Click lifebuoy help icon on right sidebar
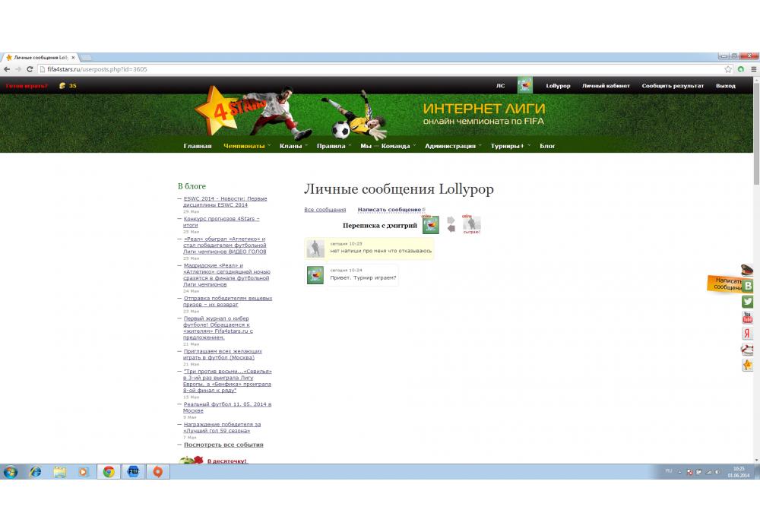760x532 pixels. (x=747, y=349)
